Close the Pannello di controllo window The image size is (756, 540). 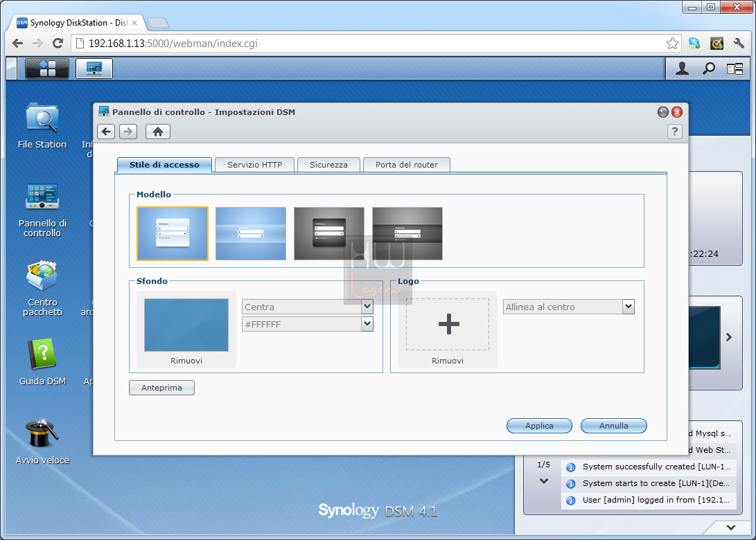[677, 112]
